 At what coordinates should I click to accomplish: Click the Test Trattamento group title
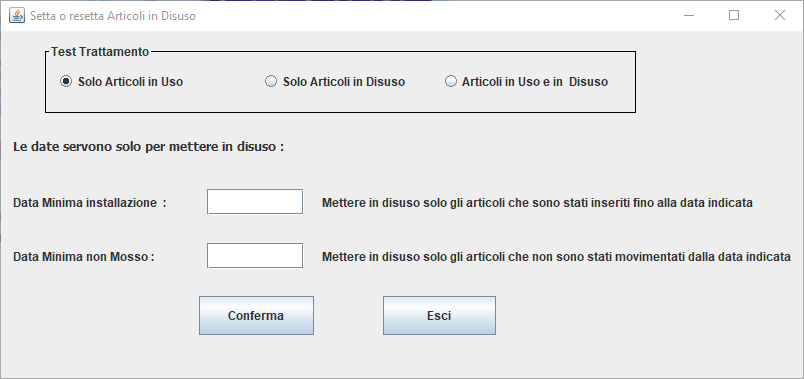coord(100,52)
